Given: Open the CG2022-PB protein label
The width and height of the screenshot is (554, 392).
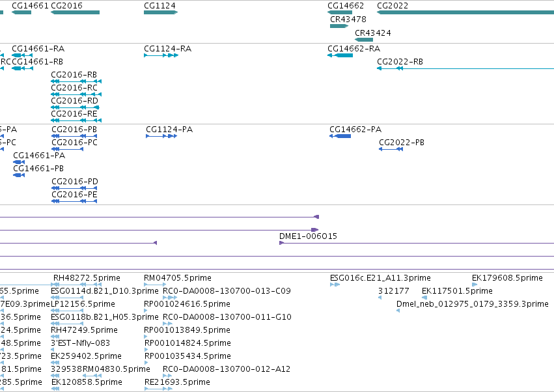Looking at the screenshot, I should (402, 143).
